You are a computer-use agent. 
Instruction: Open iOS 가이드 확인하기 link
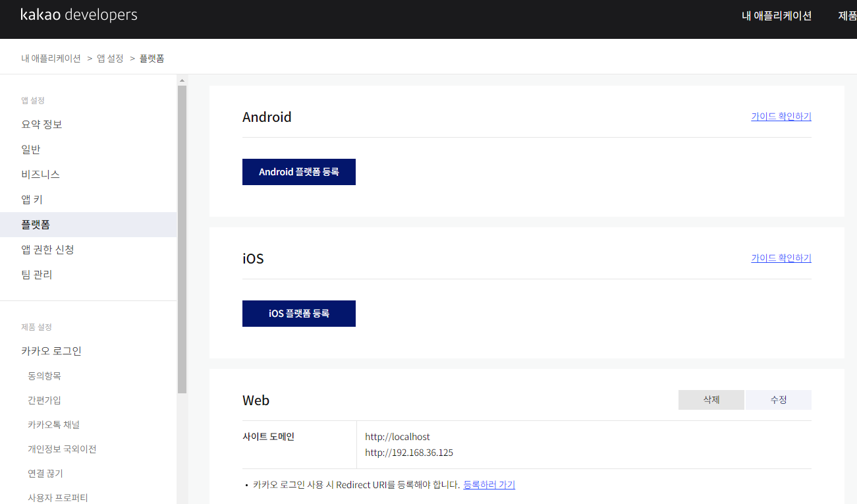coord(781,258)
